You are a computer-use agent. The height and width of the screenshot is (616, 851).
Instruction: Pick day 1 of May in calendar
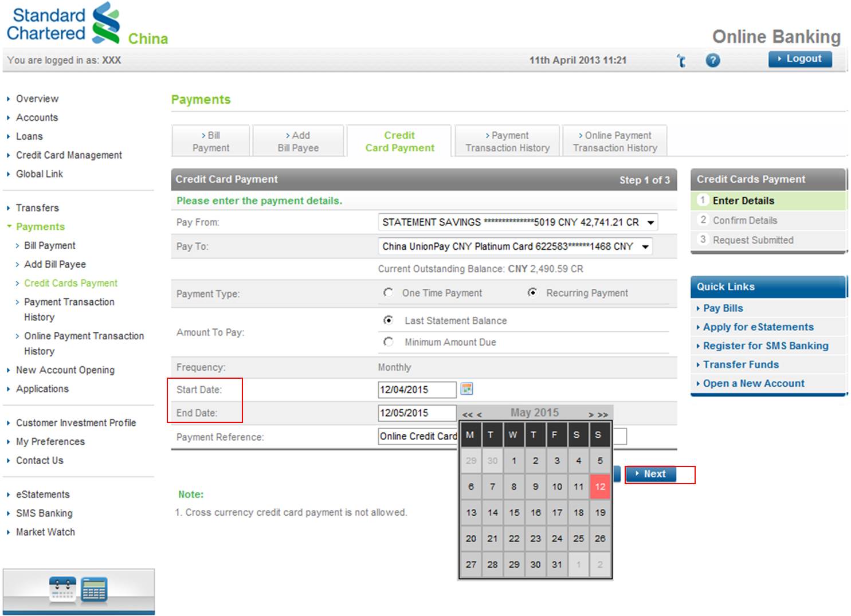pos(514,460)
